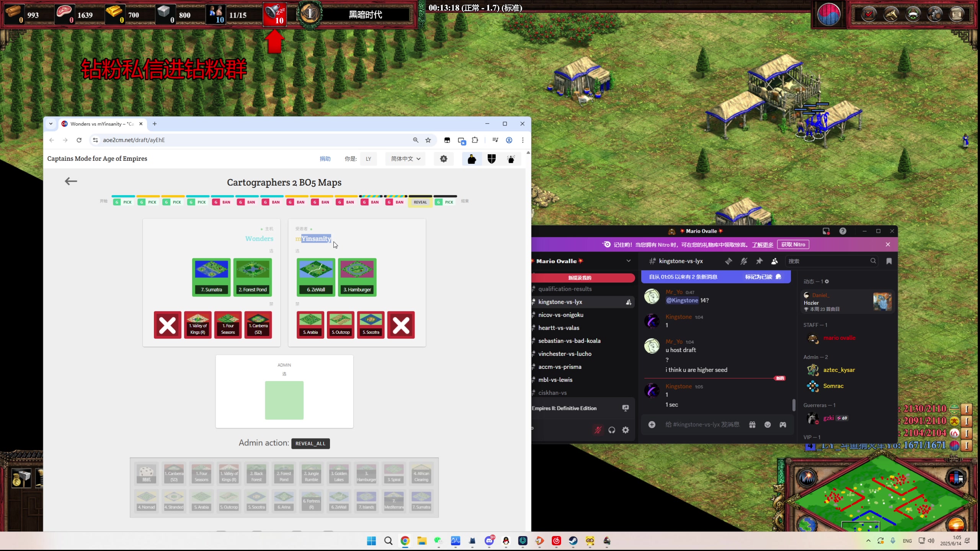The image size is (980, 551).
Task: Expand the Mario Ovalle server menu
Action: [628, 261]
